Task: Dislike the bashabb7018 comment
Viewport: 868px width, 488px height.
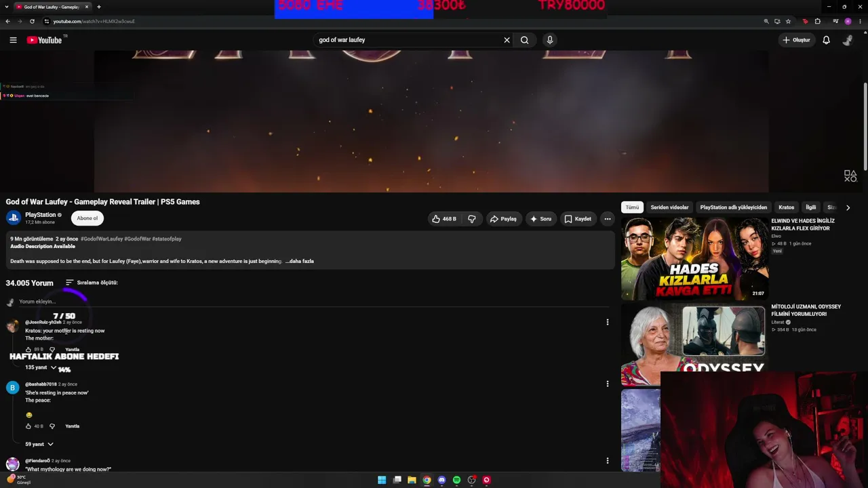Action: 52,426
